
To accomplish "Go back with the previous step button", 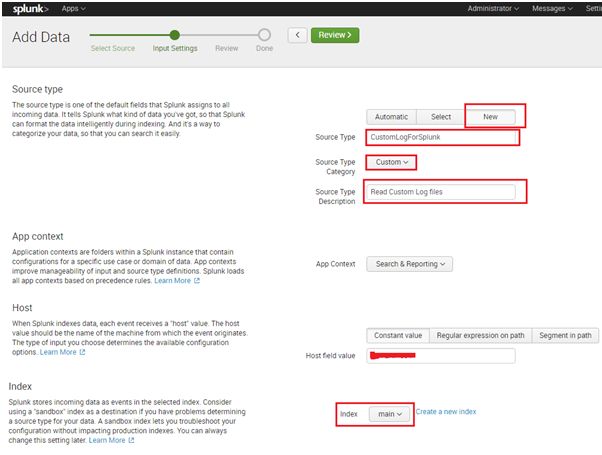I will [x=297, y=35].
